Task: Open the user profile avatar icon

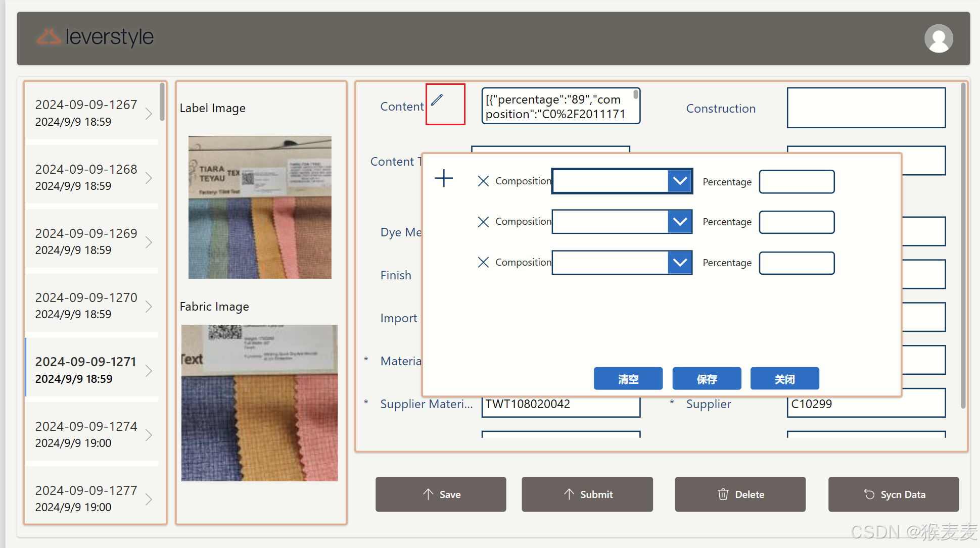Action: (939, 38)
